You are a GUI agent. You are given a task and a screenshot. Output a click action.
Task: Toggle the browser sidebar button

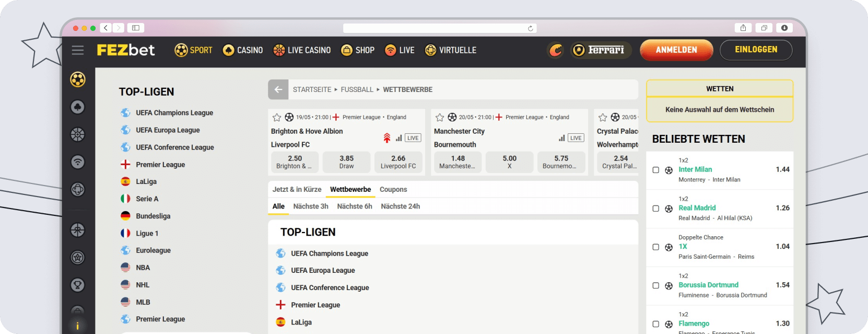point(136,28)
